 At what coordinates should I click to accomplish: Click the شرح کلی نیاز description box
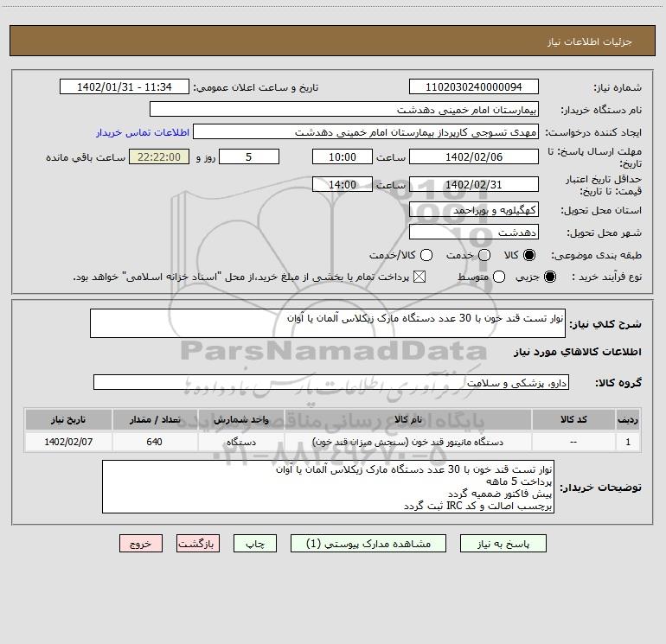[x=328, y=323]
